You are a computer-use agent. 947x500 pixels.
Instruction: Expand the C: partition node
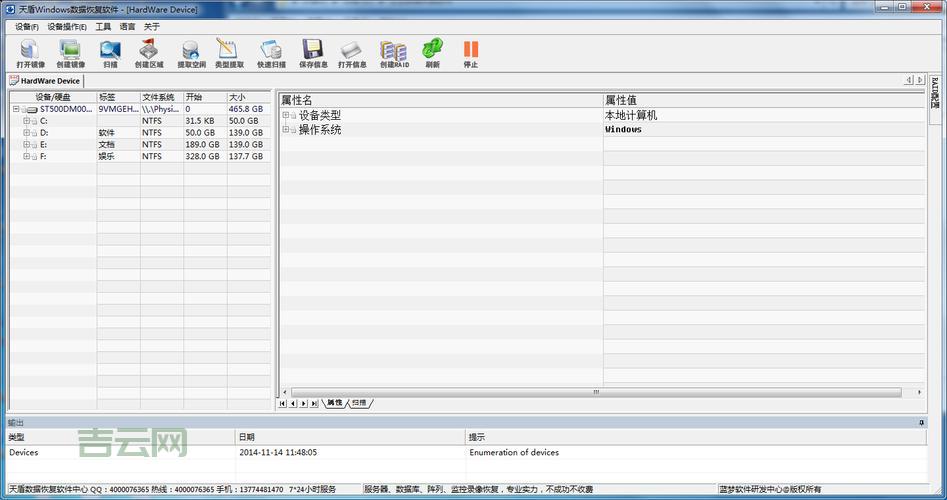click(26, 121)
